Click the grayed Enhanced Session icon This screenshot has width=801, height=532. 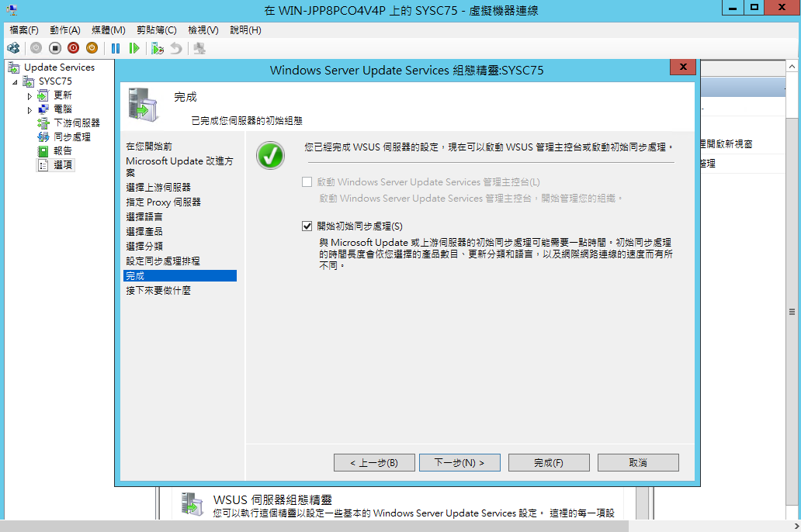click(199, 49)
